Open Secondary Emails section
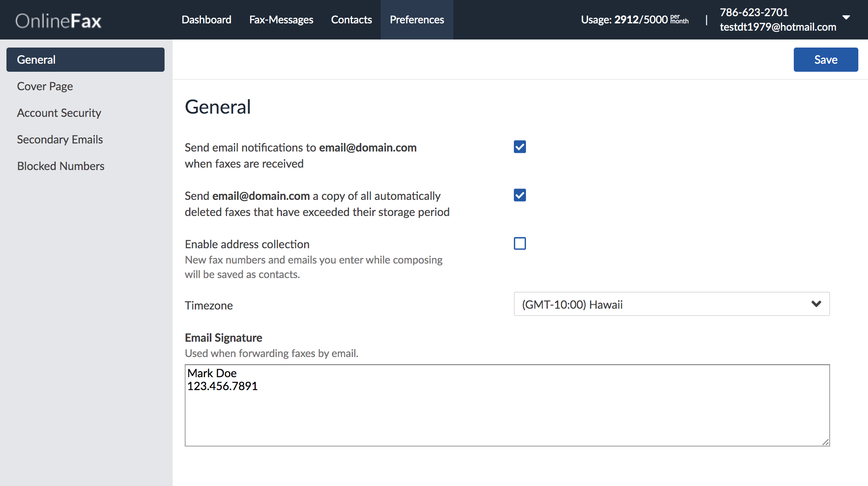 [x=60, y=139]
